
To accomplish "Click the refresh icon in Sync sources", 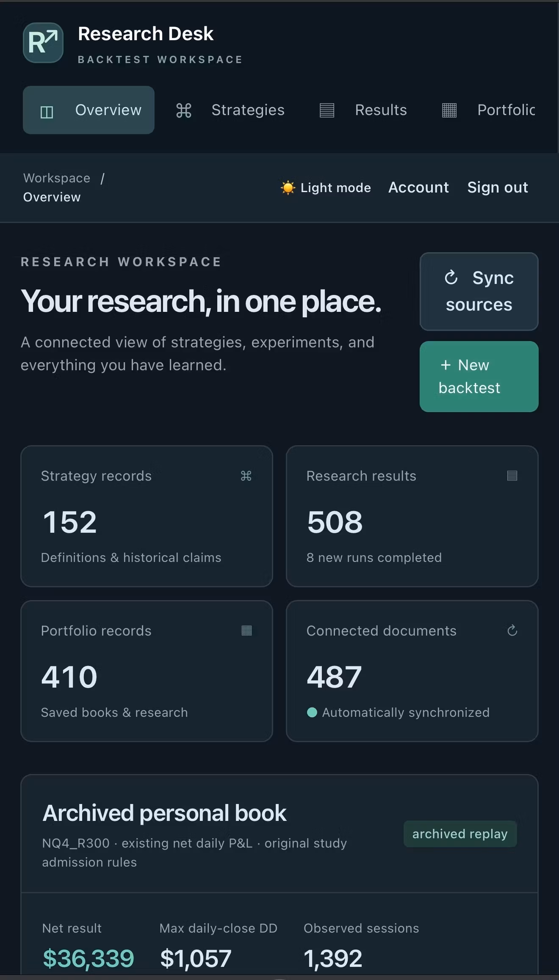I will (x=451, y=278).
